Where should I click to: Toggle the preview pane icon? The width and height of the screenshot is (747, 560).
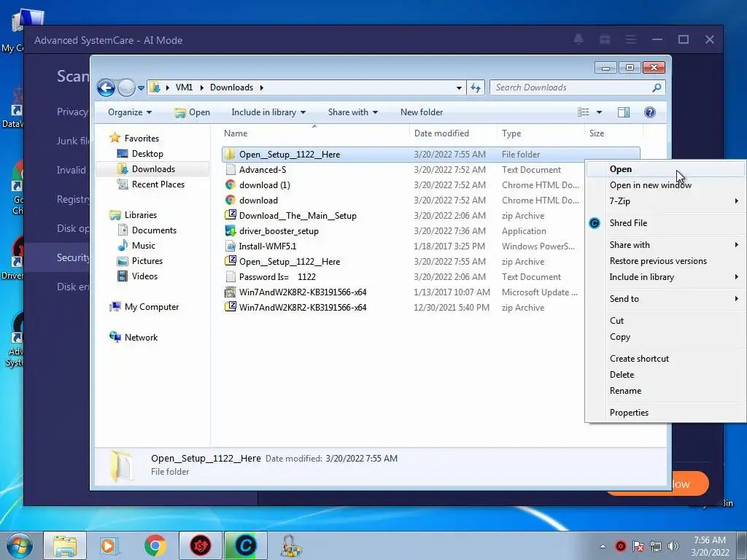[623, 112]
